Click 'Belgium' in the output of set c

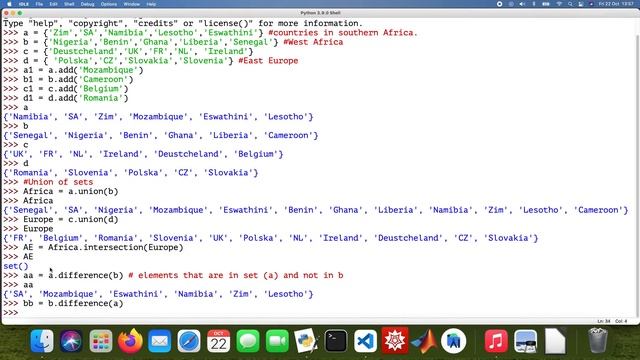(x=256, y=154)
